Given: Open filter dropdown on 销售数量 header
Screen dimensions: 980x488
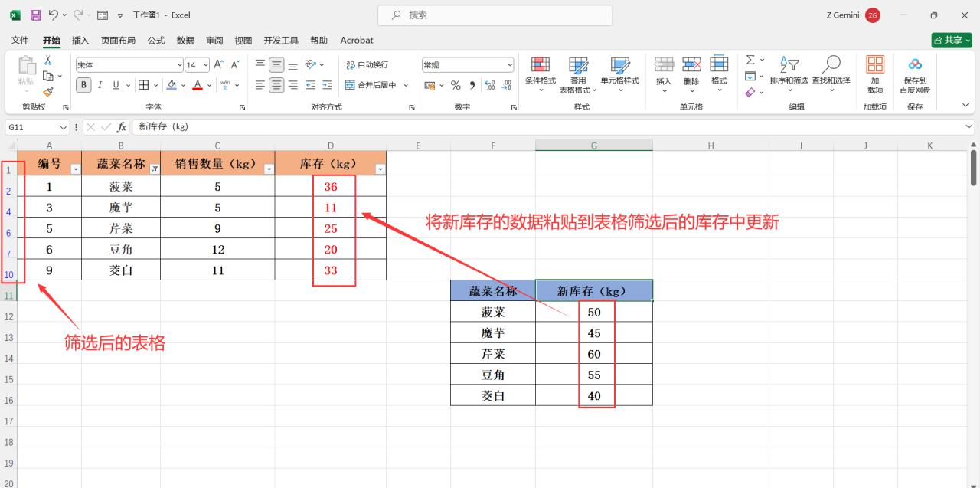Looking at the screenshot, I should coord(269,169).
